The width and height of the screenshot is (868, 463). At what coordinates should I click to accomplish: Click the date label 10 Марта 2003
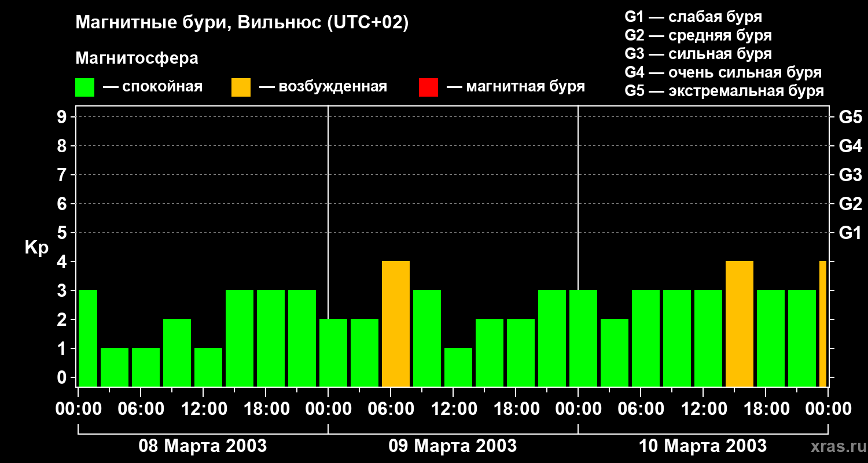coord(703,446)
